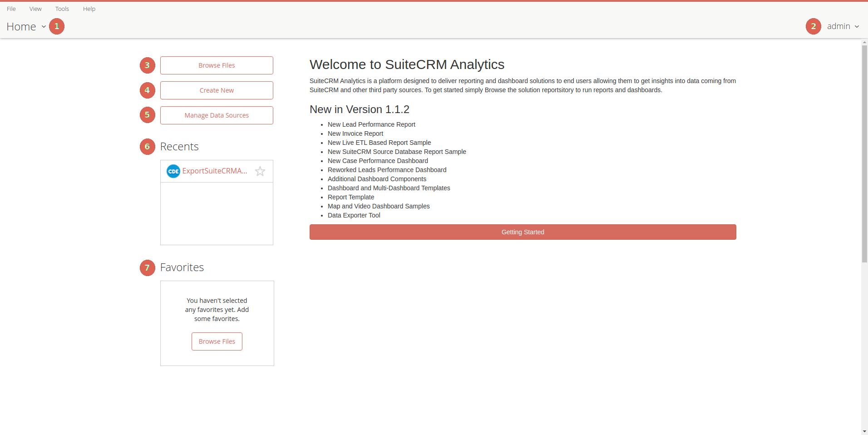Click the number 5 badge by Manage Data Sources
The width and height of the screenshot is (868, 435).
pos(147,115)
